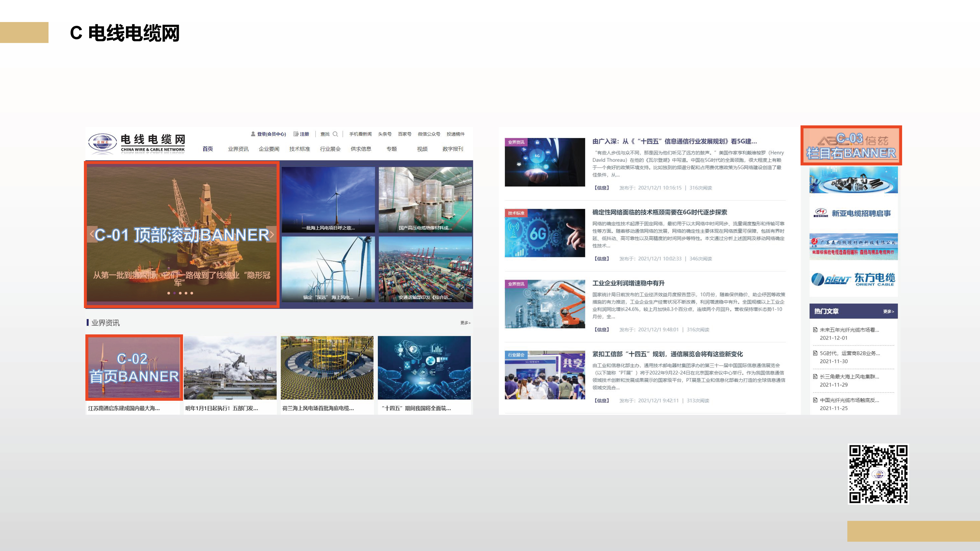
Task: Click the user icon beside 登录(会员中心)
Action: [x=253, y=134]
